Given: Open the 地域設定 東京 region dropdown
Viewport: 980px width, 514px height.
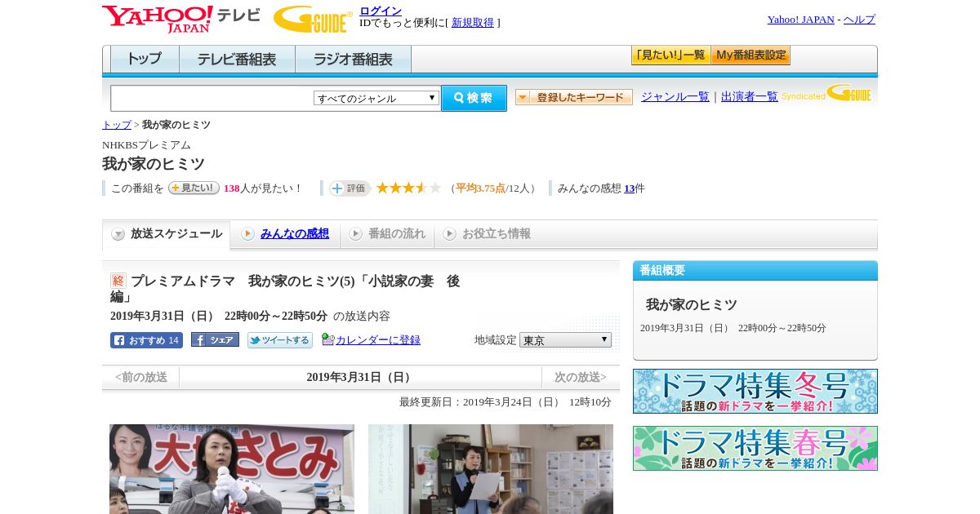Looking at the screenshot, I should (565, 339).
